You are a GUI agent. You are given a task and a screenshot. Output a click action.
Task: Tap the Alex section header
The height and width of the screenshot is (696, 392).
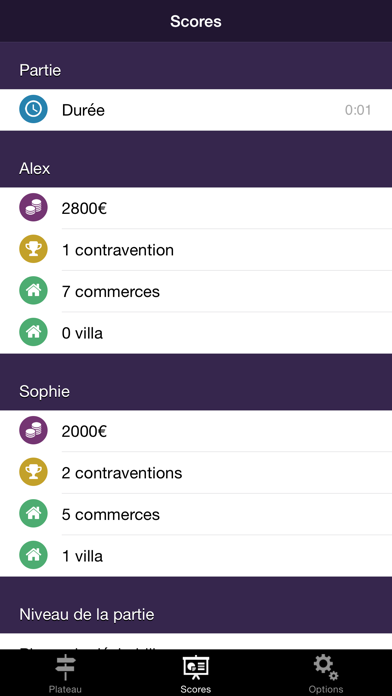[196, 159]
